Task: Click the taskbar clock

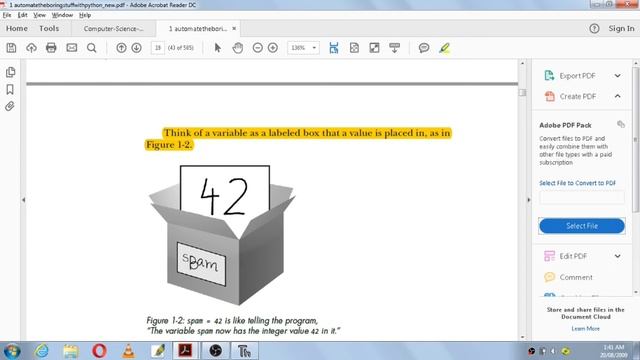Action: click(613, 351)
